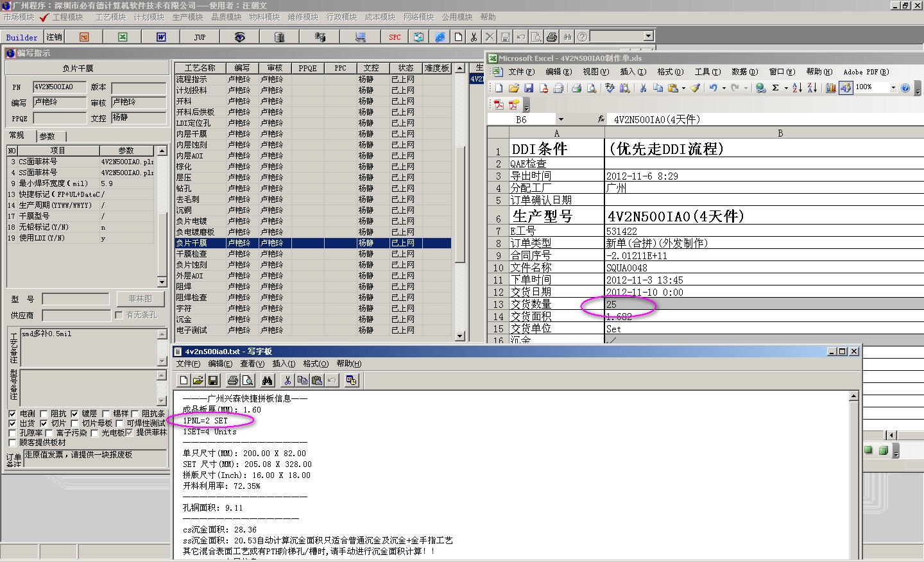Open Excel AutoSum functions dropdown arrow

pyautogui.click(x=785, y=89)
